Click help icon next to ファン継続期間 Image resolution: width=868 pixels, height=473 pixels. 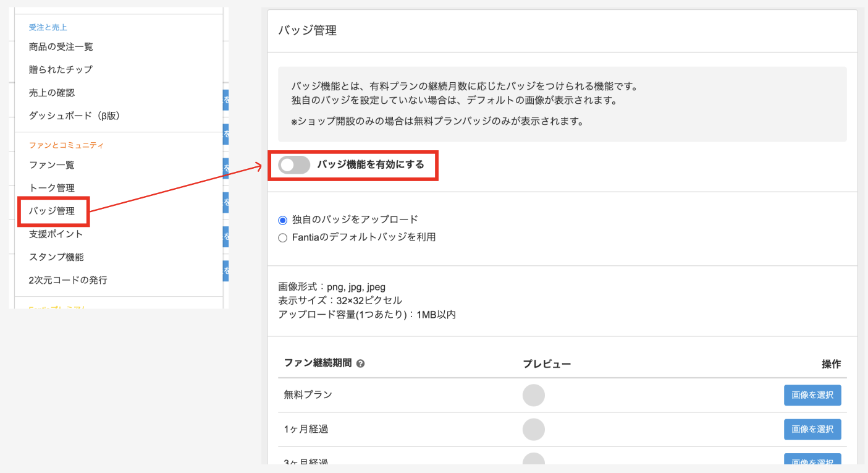pos(361,364)
